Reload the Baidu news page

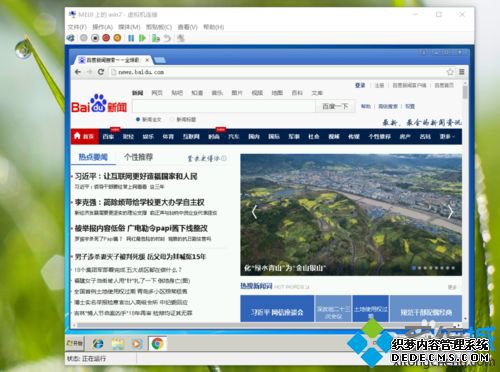pos(101,72)
